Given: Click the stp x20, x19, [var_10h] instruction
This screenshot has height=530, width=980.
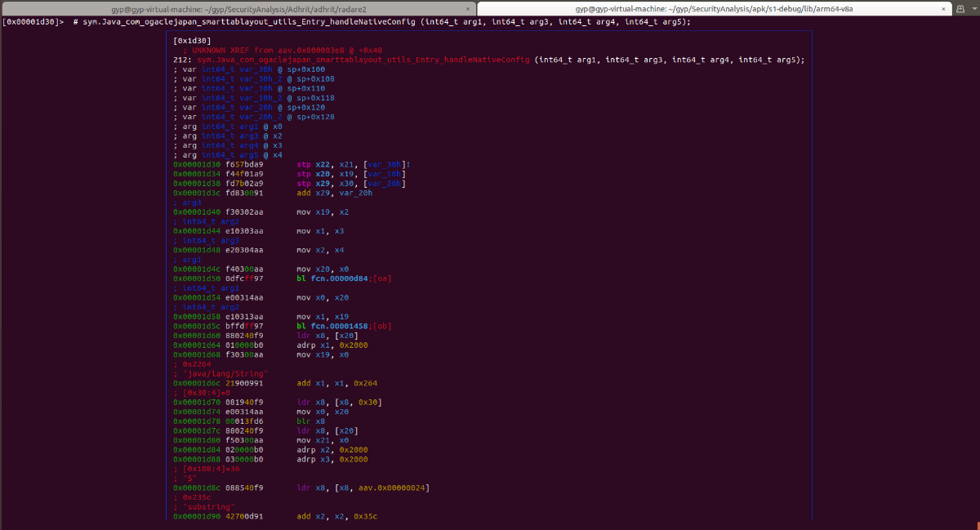Looking at the screenshot, I should pyautogui.click(x=351, y=174).
